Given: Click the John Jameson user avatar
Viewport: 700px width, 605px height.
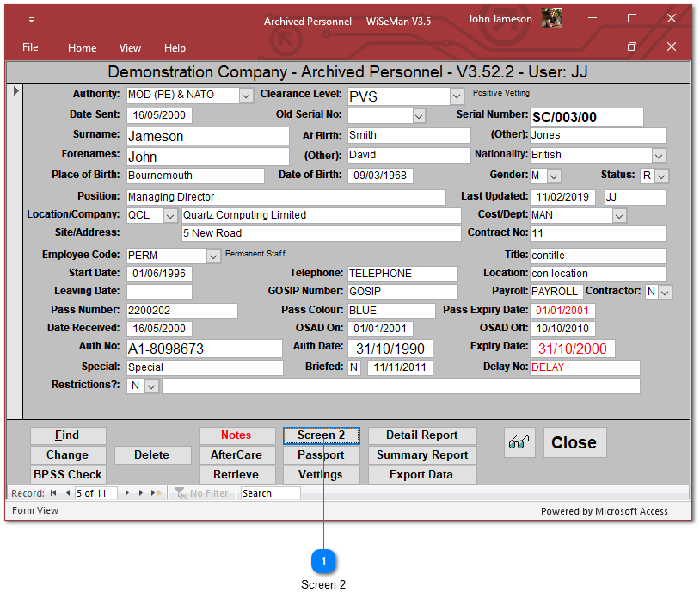Looking at the screenshot, I should (x=552, y=19).
